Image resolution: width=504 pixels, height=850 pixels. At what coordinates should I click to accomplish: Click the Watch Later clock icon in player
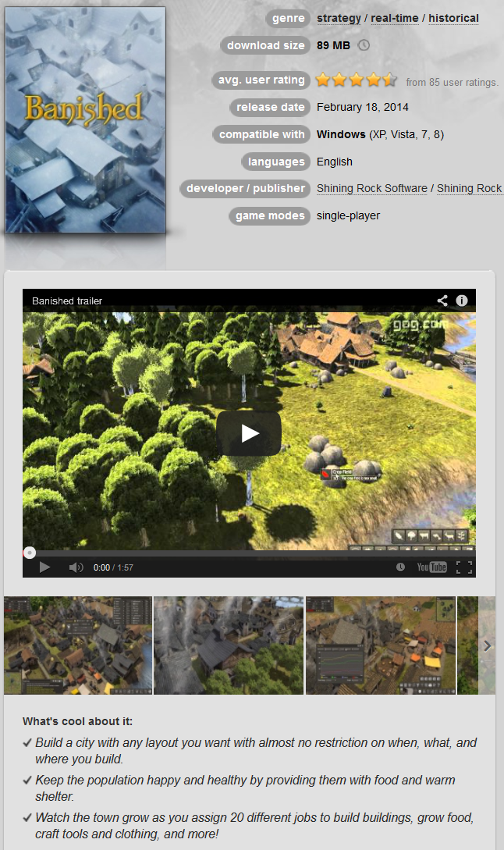tap(400, 567)
